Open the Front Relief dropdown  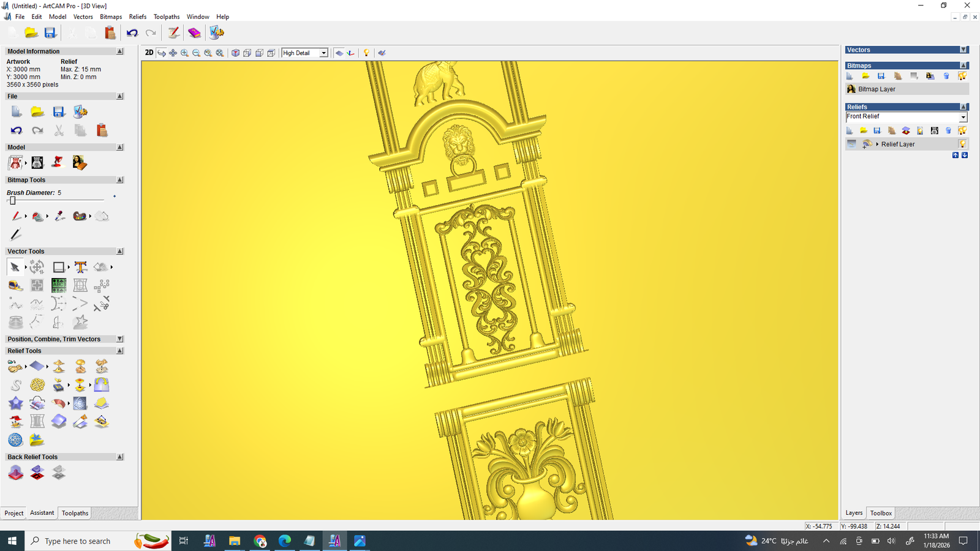pyautogui.click(x=963, y=117)
